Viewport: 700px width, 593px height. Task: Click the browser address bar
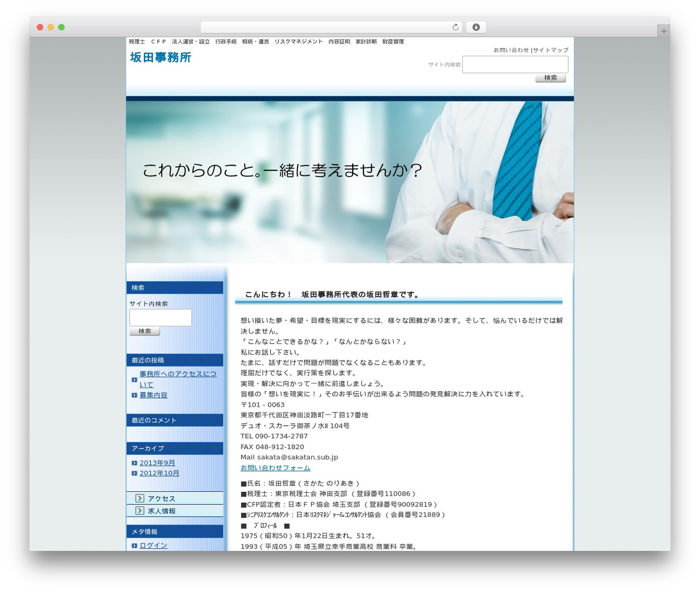tap(331, 27)
